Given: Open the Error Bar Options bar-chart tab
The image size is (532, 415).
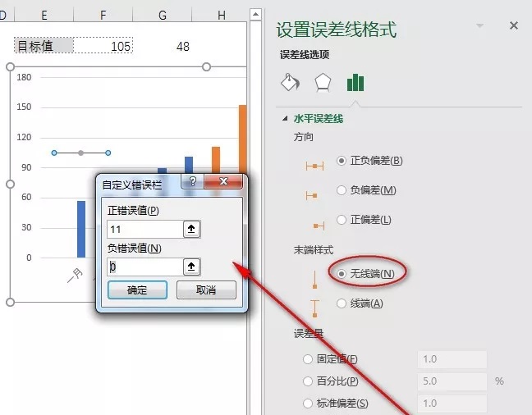Looking at the screenshot, I should point(355,83).
